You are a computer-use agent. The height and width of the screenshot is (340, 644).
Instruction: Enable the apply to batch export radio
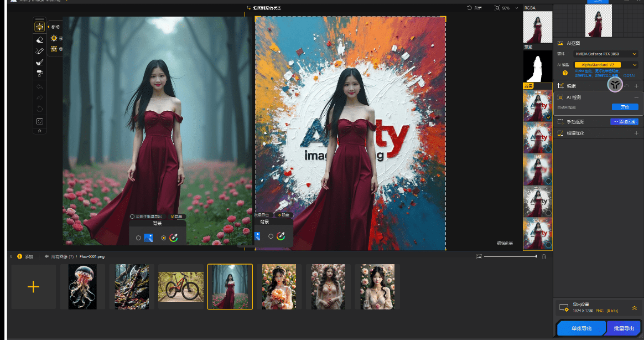(132, 216)
